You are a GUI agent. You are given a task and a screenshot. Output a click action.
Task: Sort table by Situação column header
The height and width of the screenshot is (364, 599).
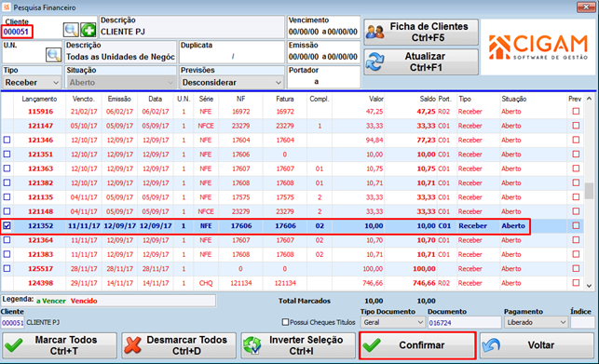coord(514,99)
